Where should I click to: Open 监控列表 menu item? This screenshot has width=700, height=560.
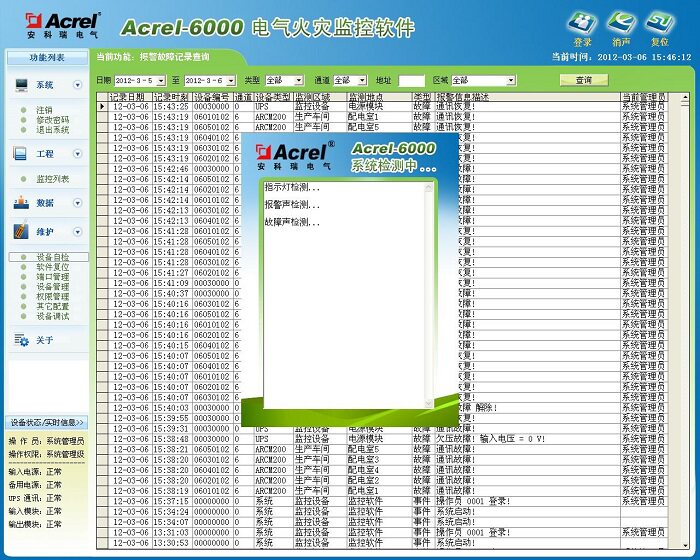coord(53,179)
